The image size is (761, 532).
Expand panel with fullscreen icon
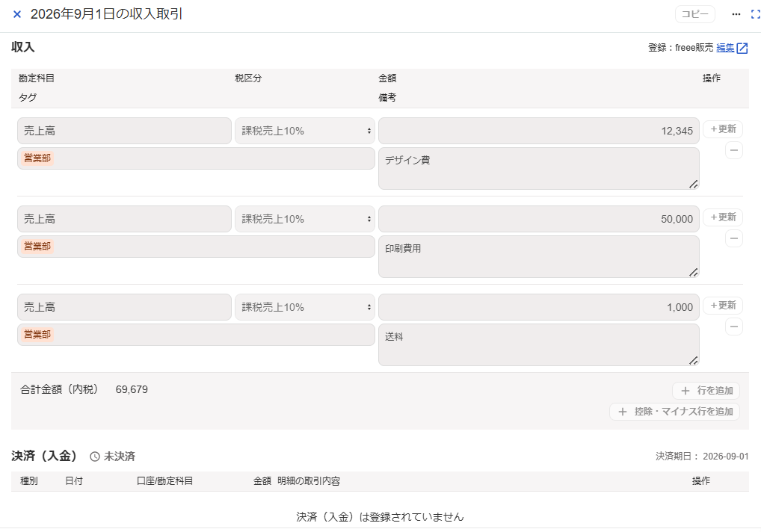(756, 14)
